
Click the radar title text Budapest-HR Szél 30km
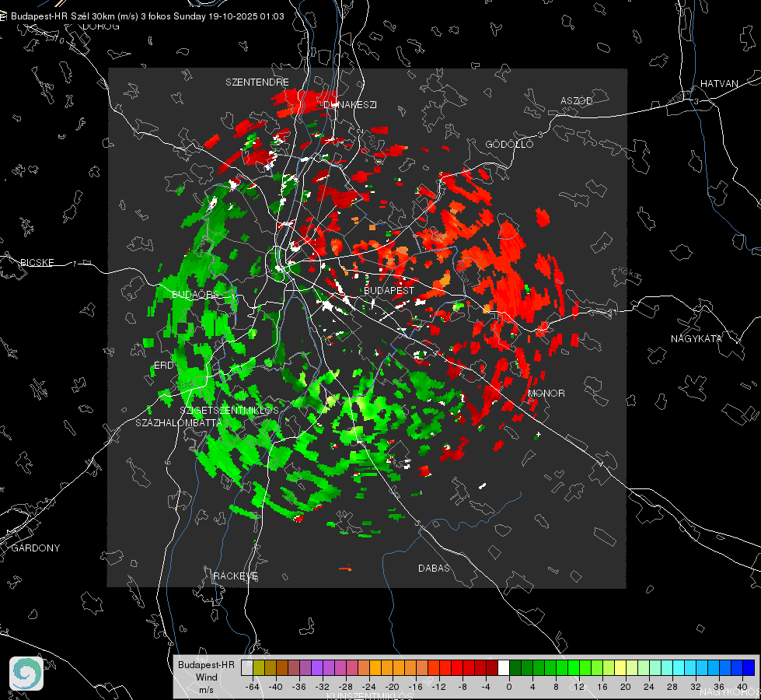(x=63, y=16)
